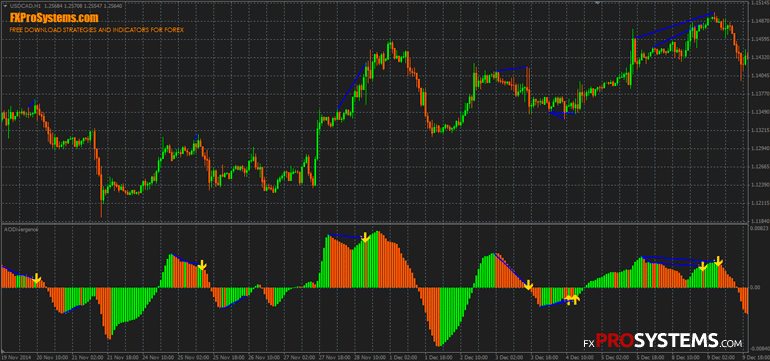The width and height of the screenshot is (770, 361).
Task: Click price level 1.13770 on the price scale
Action: point(760,94)
